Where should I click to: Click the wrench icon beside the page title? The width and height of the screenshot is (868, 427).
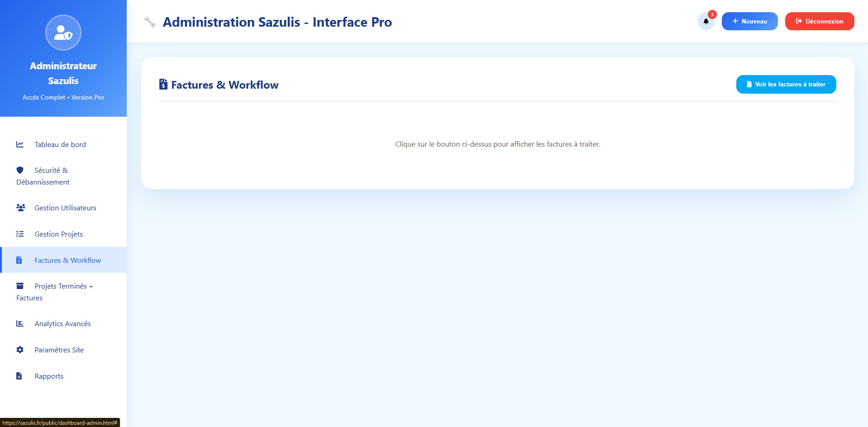pos(150,22)
